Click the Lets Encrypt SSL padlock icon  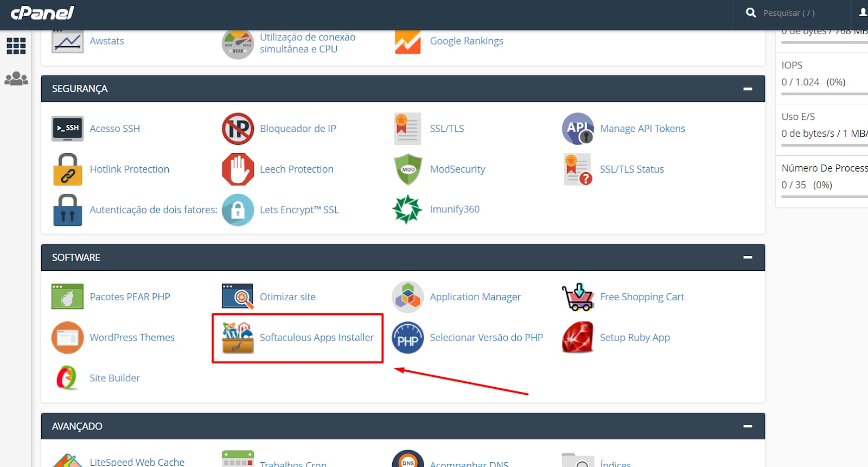[238, 210]
